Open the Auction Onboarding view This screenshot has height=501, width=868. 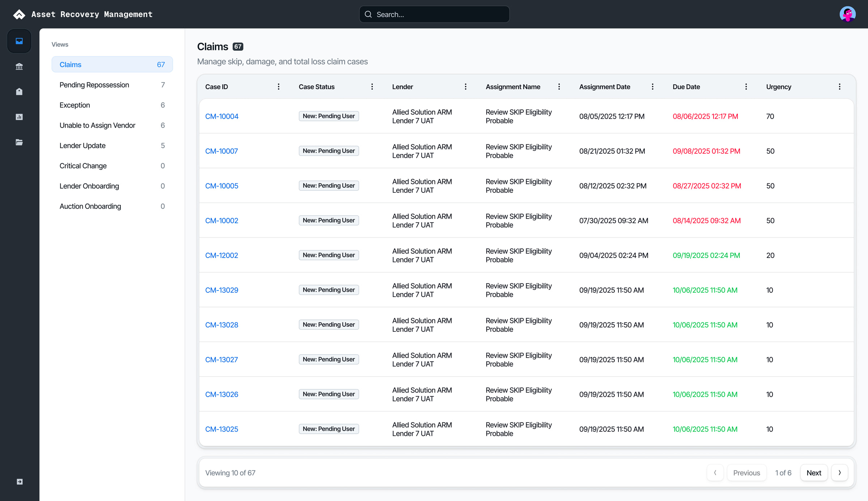click(x=112, y=206)
